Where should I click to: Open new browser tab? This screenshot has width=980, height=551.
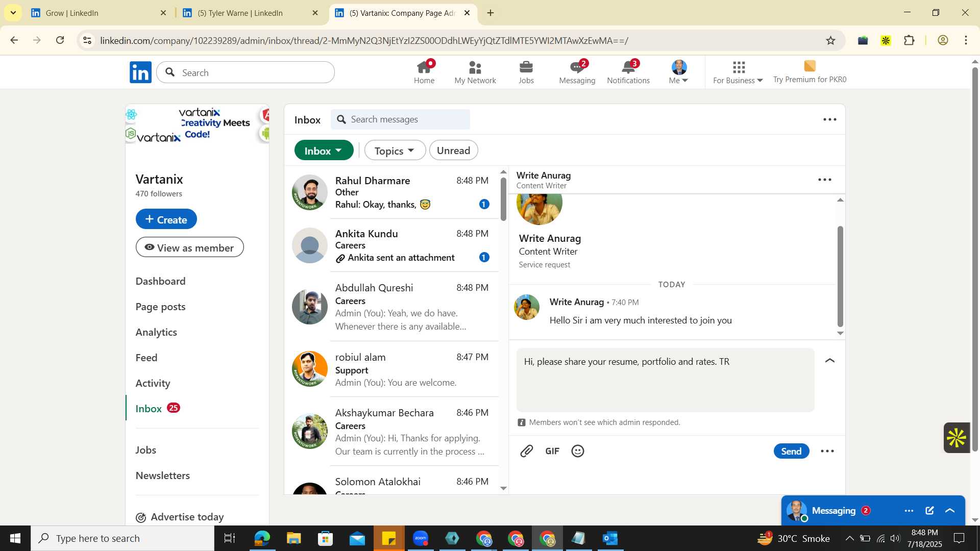pos(491,13)
